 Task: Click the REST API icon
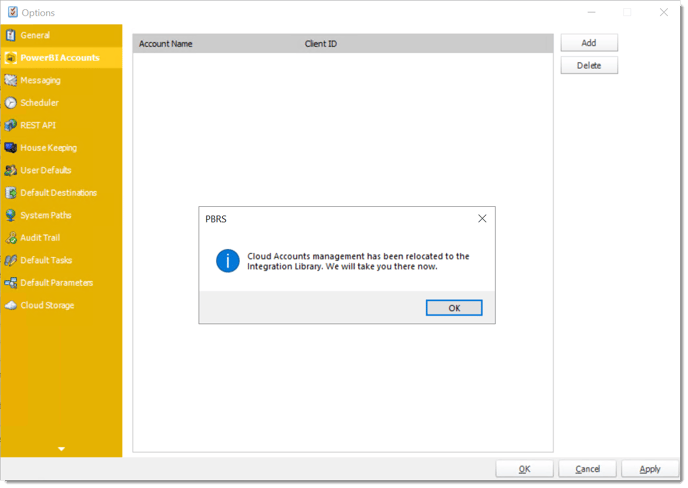[11, 125]
